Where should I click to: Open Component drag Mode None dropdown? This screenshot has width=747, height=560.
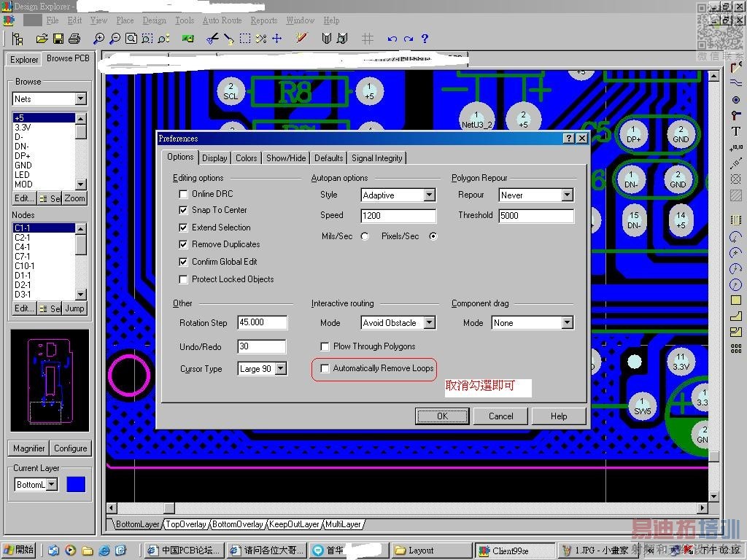click(x=567, y=323)
